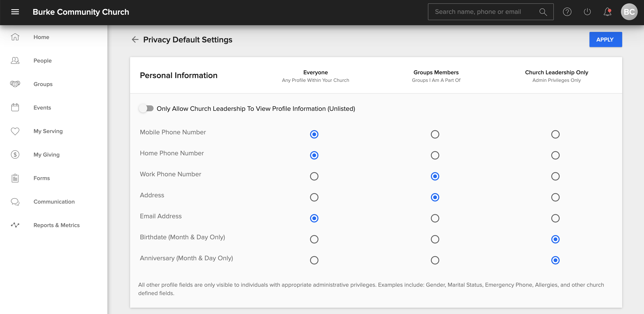
Task: Click the power logout icon
Action: point(587,12)
